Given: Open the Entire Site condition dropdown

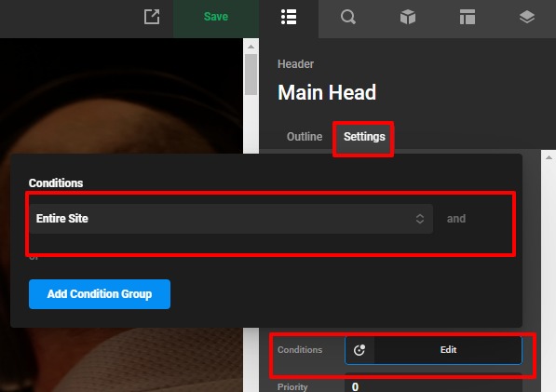Looking at the screenshot, I should pyautogui.click(x=231, y=219).
